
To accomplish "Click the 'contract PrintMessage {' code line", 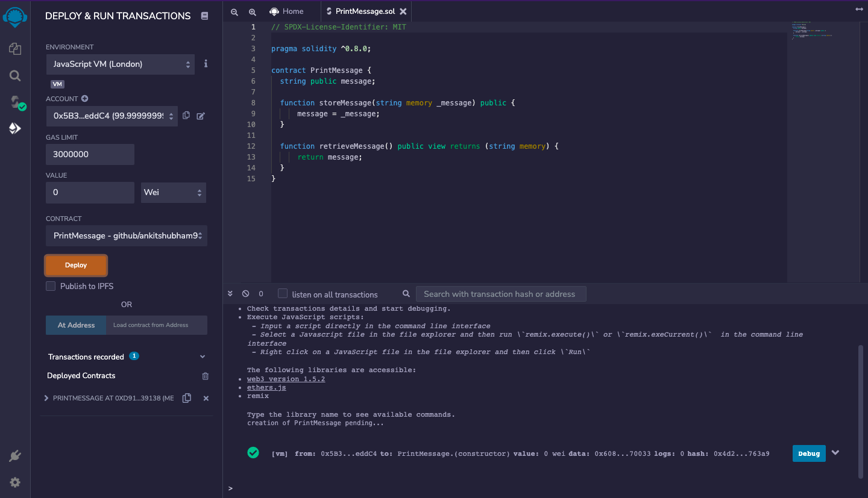I will point(321,70).
